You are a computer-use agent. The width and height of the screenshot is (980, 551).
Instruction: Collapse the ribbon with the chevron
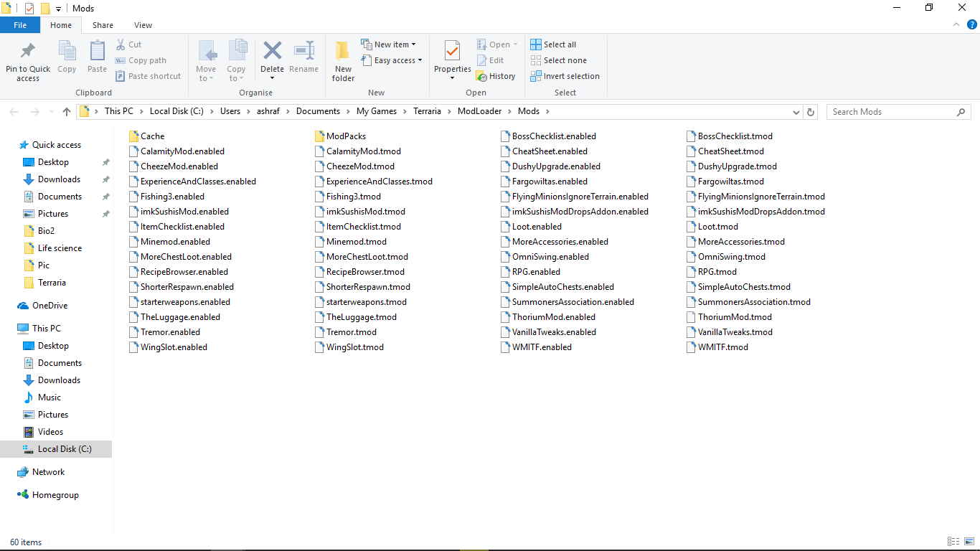pyautogui.click(x=957, y=24)
